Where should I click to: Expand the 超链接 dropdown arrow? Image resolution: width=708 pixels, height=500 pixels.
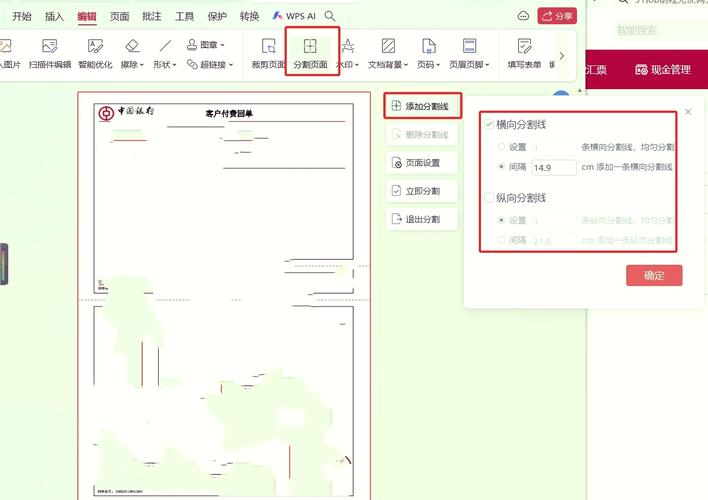tap(231, 65)
